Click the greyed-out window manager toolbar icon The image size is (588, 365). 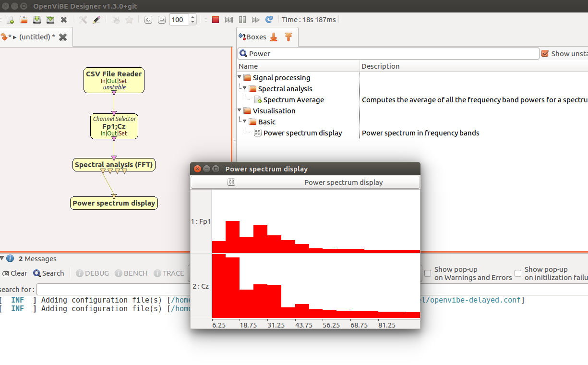click(x=116, y=20)
